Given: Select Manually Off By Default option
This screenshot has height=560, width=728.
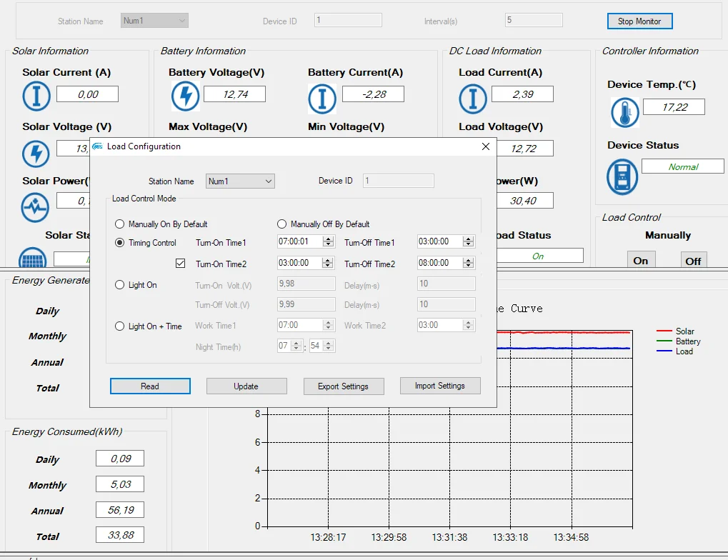Looking at the screenshot, I should tap(281, 224).
